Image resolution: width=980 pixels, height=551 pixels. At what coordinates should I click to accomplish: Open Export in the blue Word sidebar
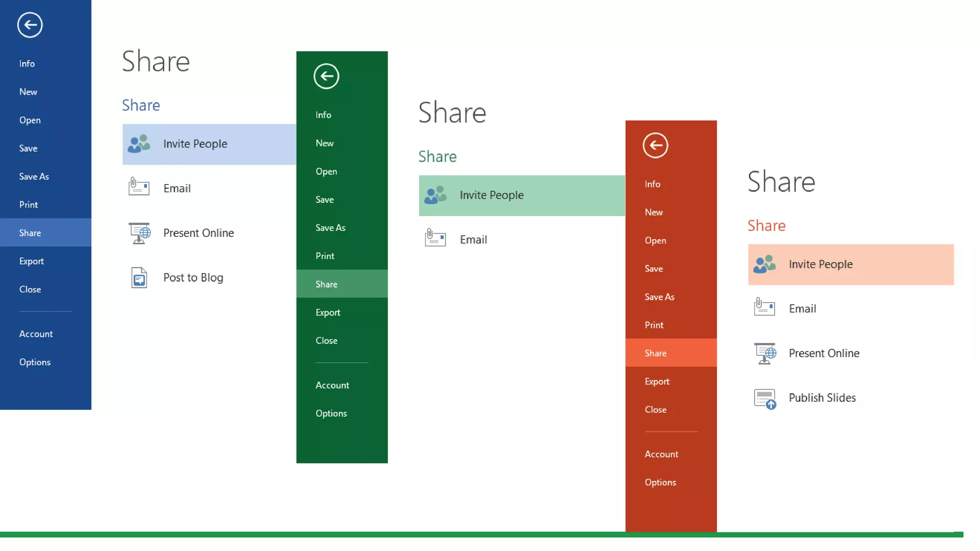[32, 261]
